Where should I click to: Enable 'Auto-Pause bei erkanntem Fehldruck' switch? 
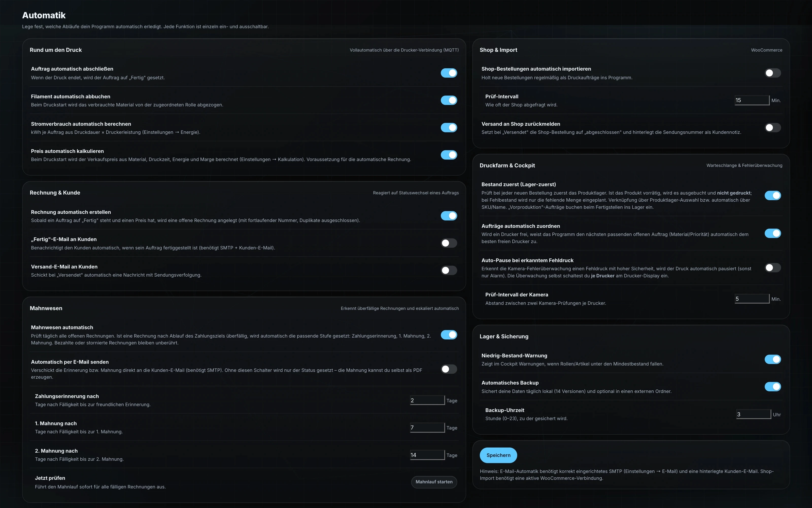772,268
